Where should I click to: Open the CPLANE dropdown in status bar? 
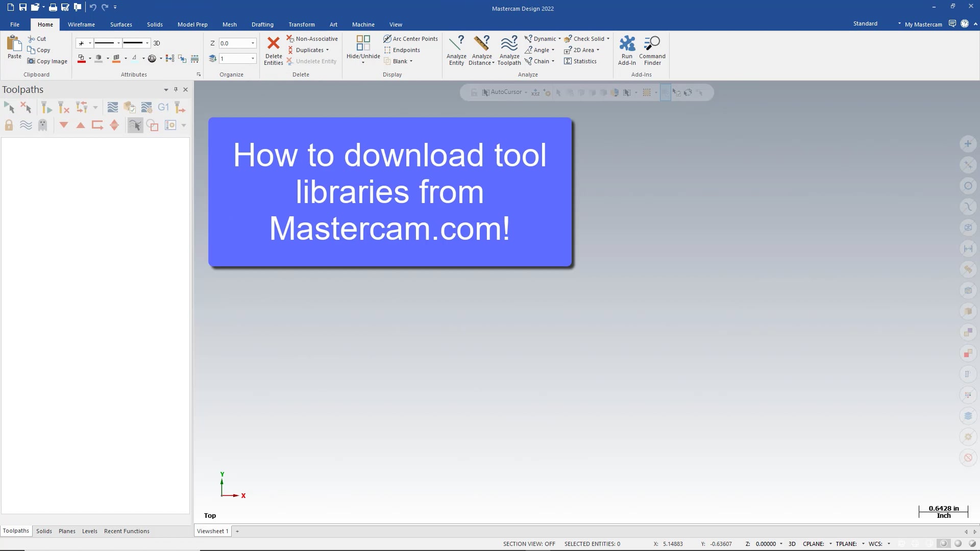pos(830,544)
